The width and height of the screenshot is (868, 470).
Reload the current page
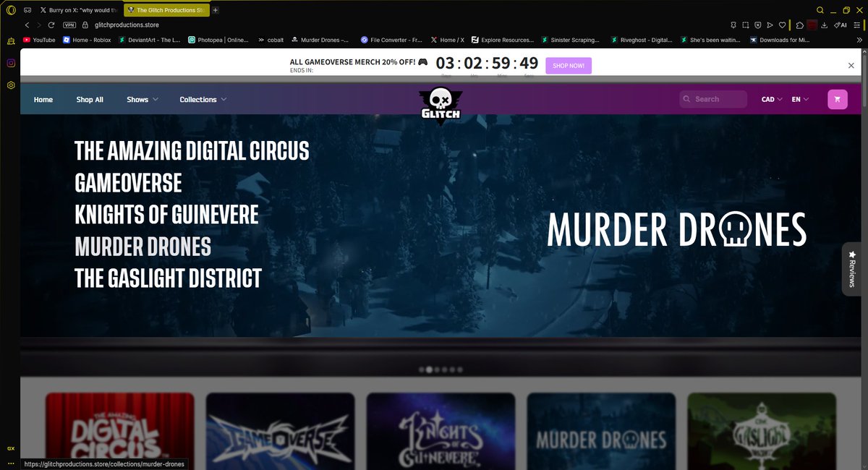tap(51, 25)
